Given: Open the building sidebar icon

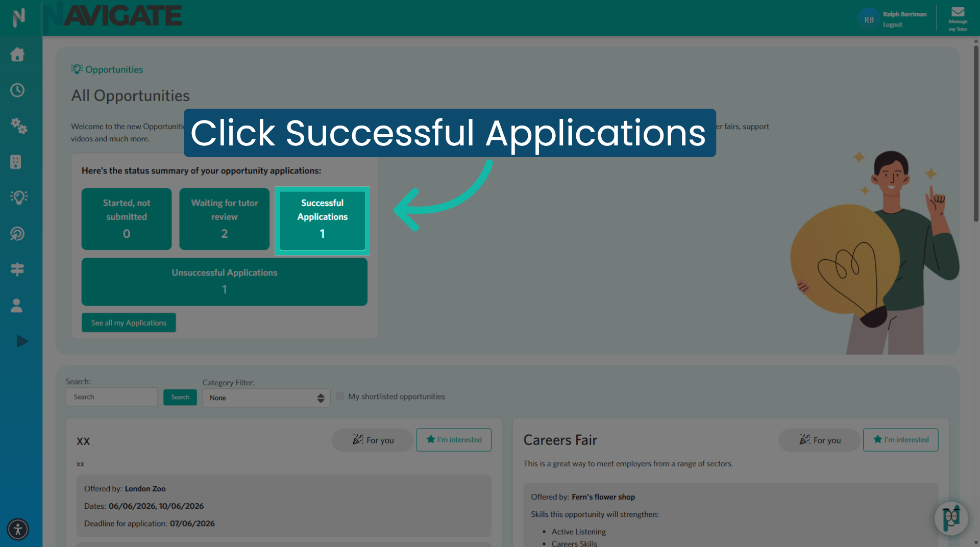Looking at the screenshot, I should pos(16,162).
